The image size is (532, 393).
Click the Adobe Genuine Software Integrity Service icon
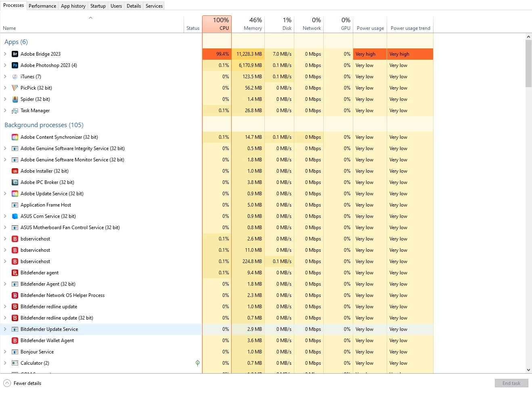(15, 148)
